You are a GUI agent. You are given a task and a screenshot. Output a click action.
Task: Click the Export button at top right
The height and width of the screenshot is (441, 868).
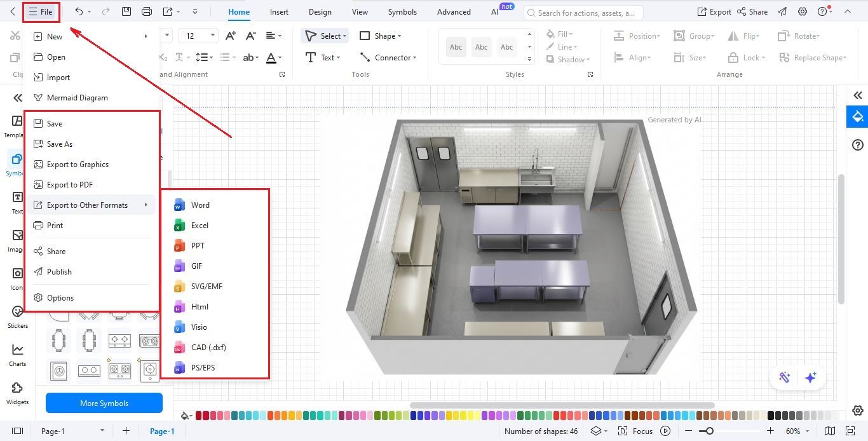click(714, 11)
